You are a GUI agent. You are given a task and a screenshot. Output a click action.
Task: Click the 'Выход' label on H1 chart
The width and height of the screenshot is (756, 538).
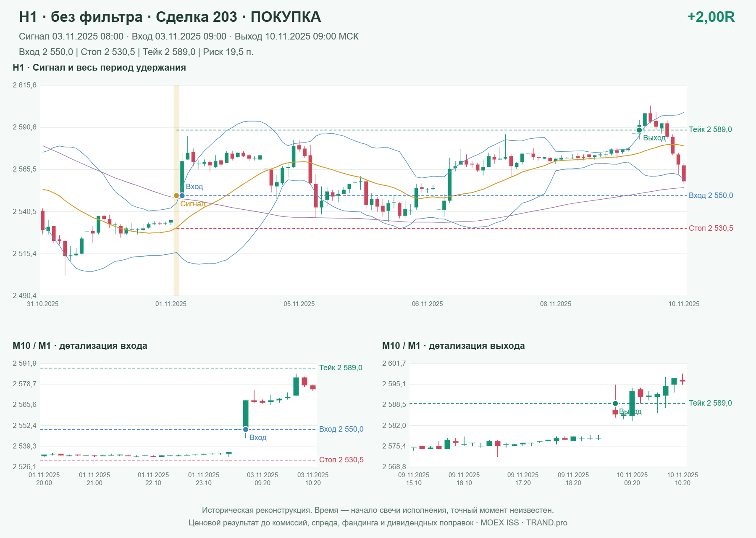point(654,138)
